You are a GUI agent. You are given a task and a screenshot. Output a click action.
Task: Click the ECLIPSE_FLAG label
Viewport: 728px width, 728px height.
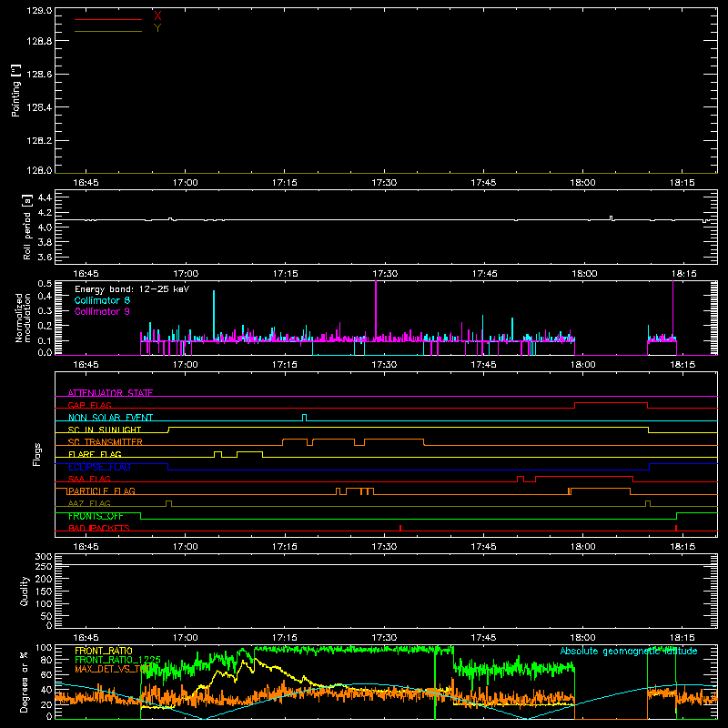(99, 467)
